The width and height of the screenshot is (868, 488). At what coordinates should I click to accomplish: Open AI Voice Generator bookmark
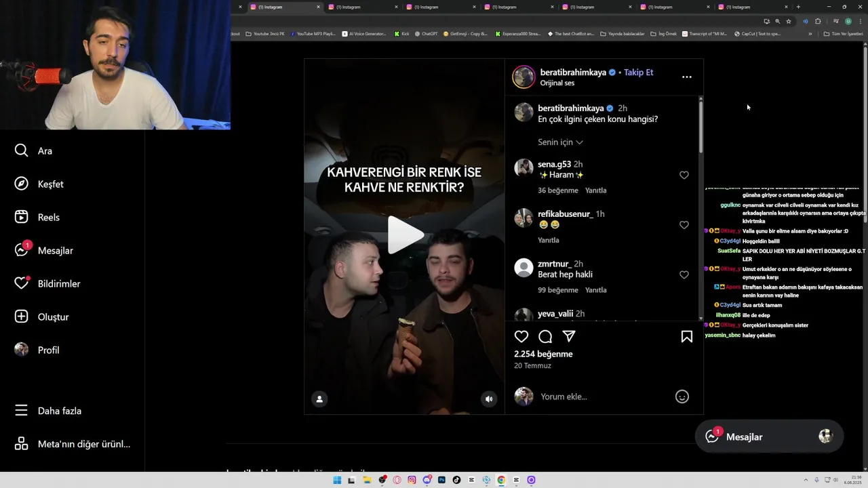[364, 34]
